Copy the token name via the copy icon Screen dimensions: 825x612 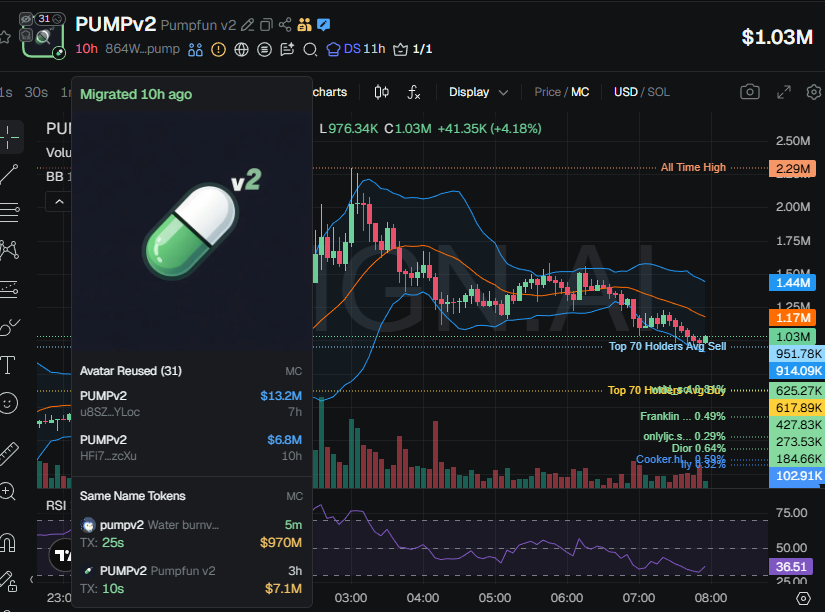[x=266, y=25]
